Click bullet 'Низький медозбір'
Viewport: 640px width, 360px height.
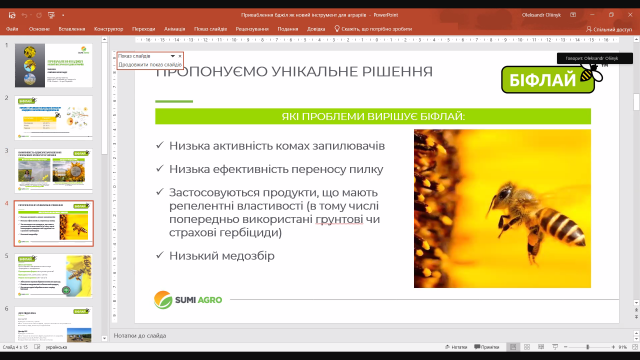tap(222, 256)
